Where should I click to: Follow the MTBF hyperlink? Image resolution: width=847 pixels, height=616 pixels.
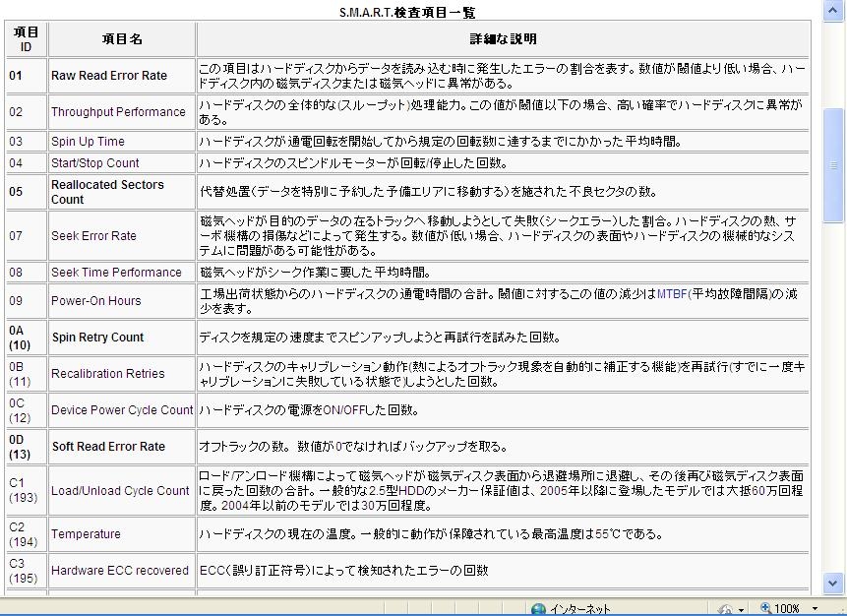(x=672, y=294)
